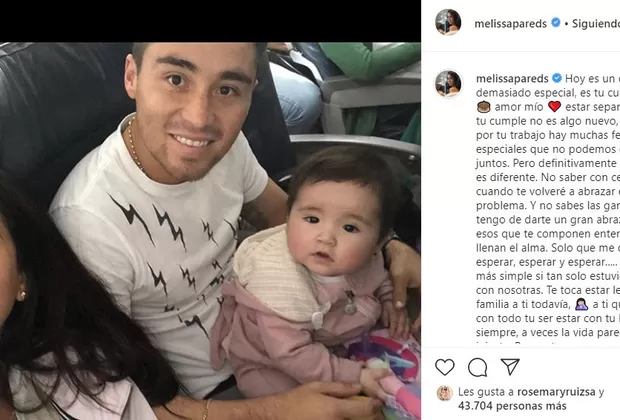Image resolution: width=620 pixels, height=420 pixels.
Task: Open rosemaryruizsa's small avatar by likes
Action: [x=444, y=393]
